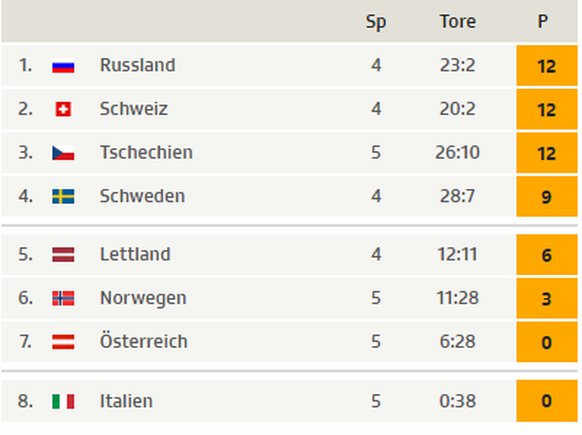Viewport: 582px width, 435px height.
Task: Click the Swiss flag icon
Action: click(x=63, y=109)
